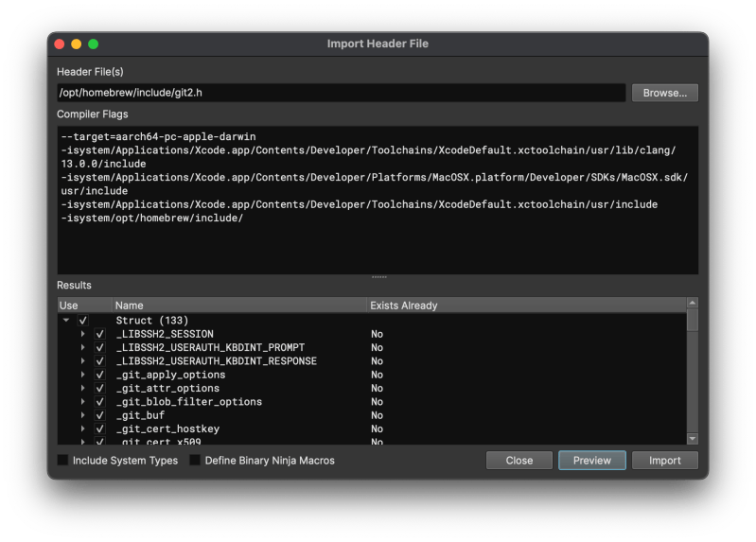Click the No value for _git_apply_options

point(377,375)
